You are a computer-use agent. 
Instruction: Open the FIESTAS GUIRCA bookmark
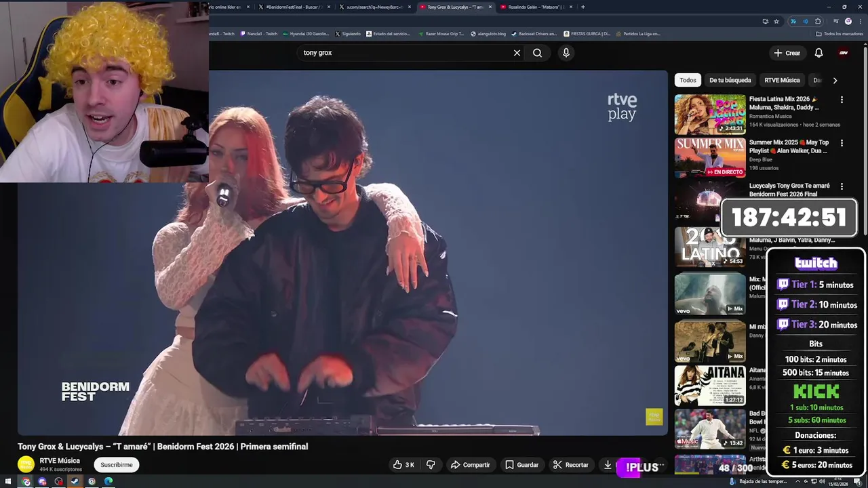[587, 33]
